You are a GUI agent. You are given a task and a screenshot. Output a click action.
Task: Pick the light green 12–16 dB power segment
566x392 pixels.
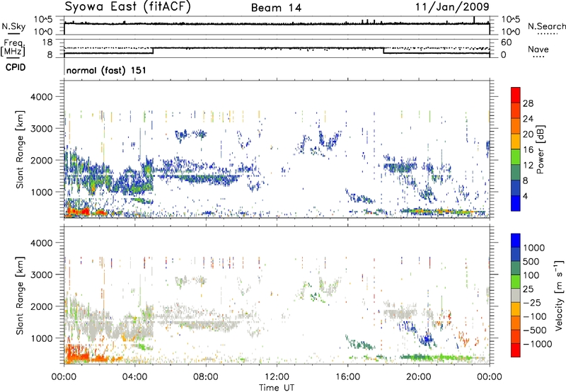pos(516,157)
